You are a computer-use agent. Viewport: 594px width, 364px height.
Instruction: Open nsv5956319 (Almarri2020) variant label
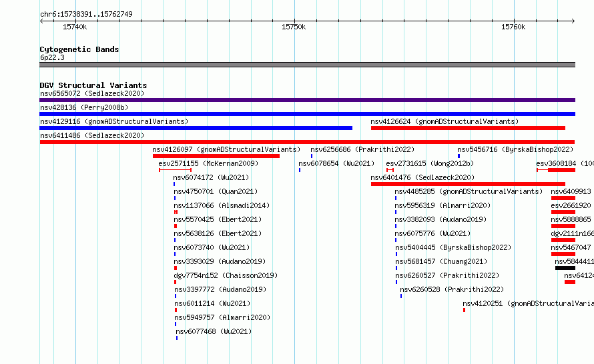pos(442,205)
